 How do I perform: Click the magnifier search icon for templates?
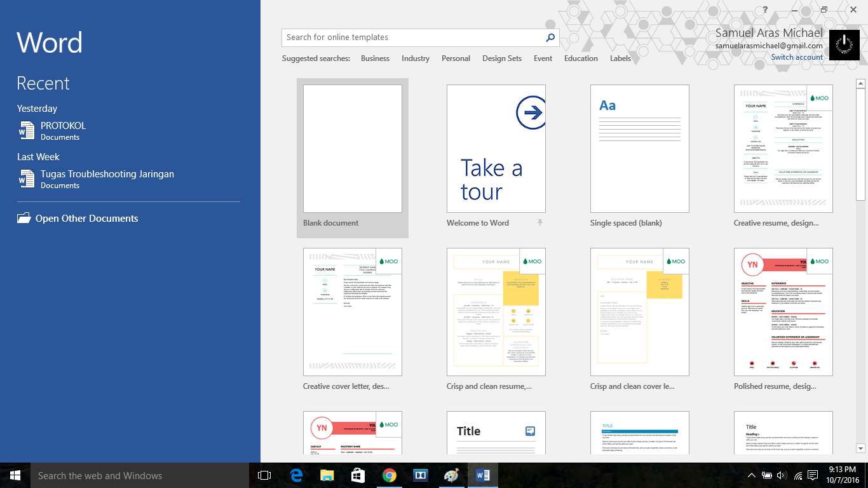pos(550,37)
